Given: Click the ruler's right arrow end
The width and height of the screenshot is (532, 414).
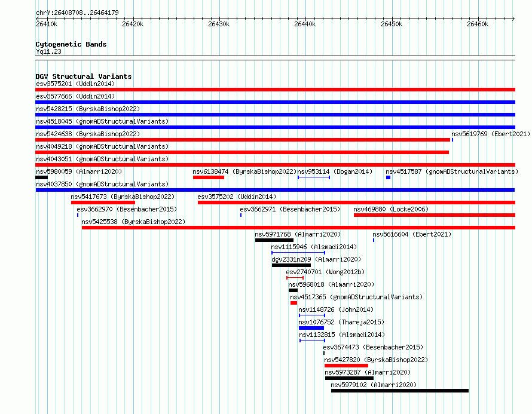Looking at the screenshot, I should [x=513, y=19].
